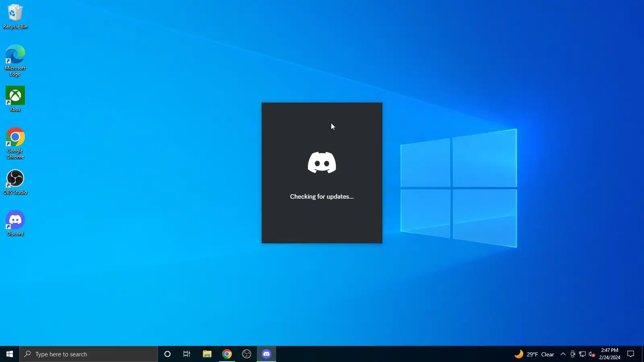This screenshot has height=362, width=644.
Task: Click the Cortana circle on the taskbar
Action: tap(167, 354)
